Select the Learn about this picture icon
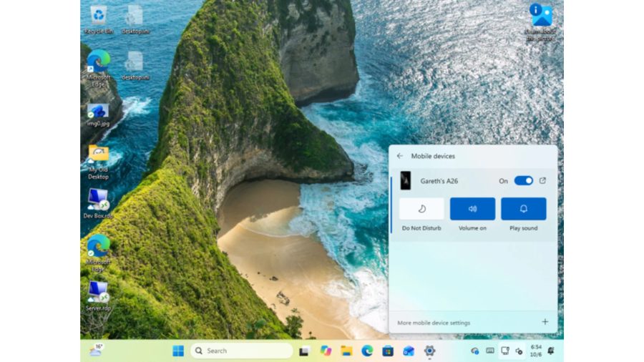 pos(541,21)
